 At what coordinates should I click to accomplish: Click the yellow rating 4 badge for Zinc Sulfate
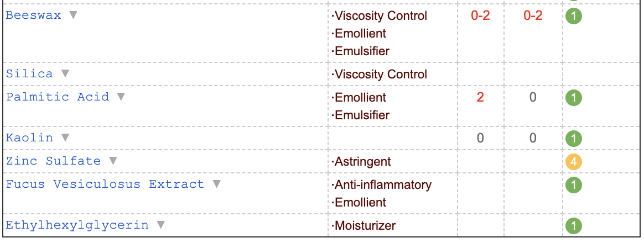(x=573, y=162)
